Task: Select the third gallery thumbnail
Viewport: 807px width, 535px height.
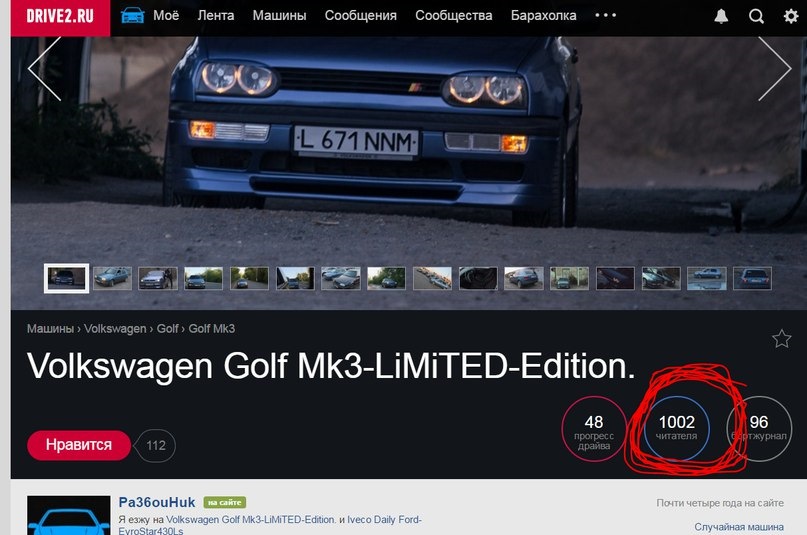Action: click(x=158, y=278)
